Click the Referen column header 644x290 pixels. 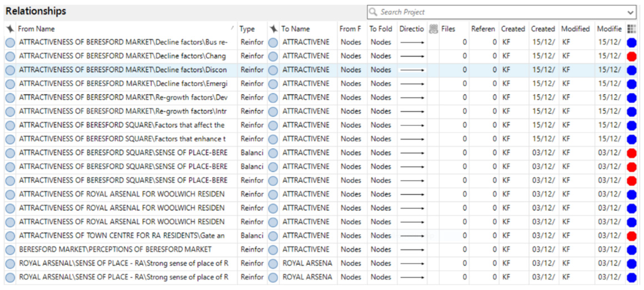(x=483, y=29)
